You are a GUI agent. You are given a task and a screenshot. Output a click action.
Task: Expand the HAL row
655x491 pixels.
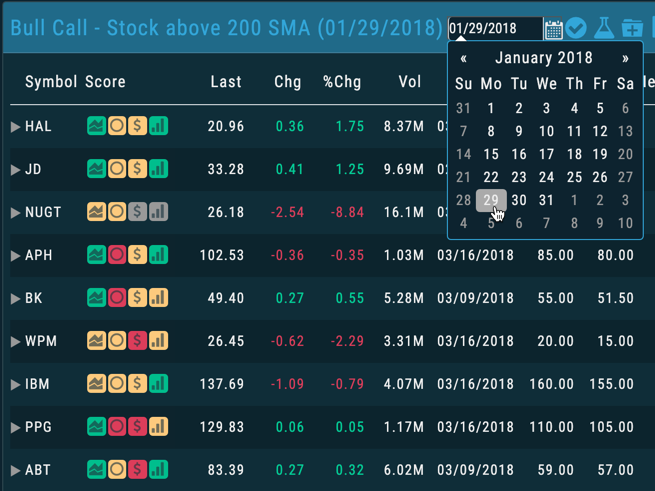(x=15, y=127)
